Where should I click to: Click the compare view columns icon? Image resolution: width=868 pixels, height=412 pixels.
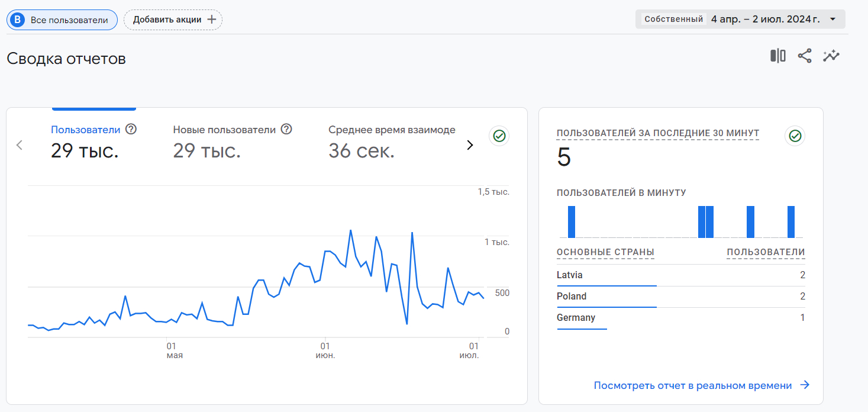tap(777, 56)
